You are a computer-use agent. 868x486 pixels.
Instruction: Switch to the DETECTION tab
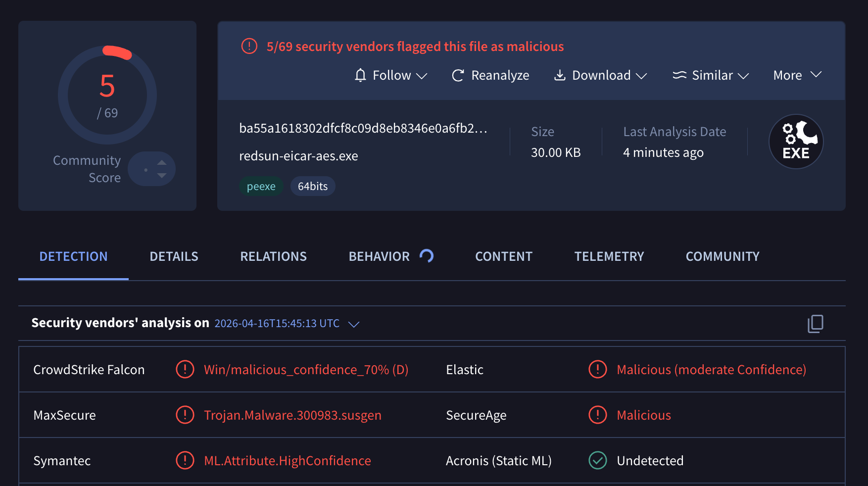tap(73, 256)
